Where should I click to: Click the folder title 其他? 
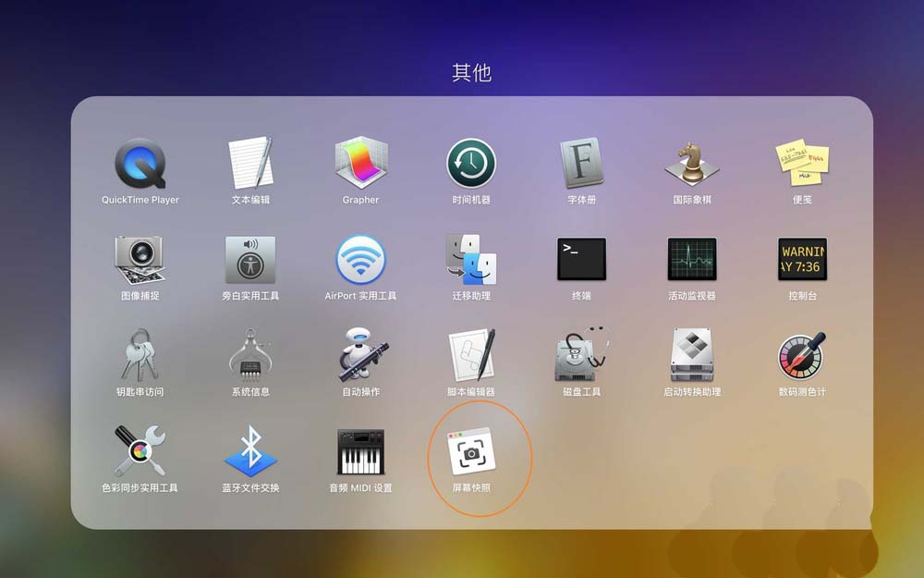[x=471, y=72]
